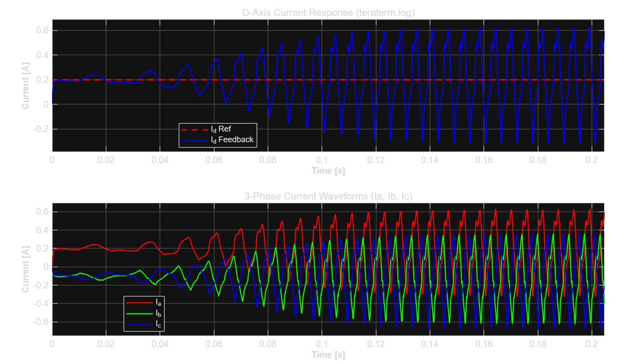Select the 'Id Ref' legend label
Image resolution: width=630 pixels, height=364 pixels.
pyautogui.click(x=221, y=129)
